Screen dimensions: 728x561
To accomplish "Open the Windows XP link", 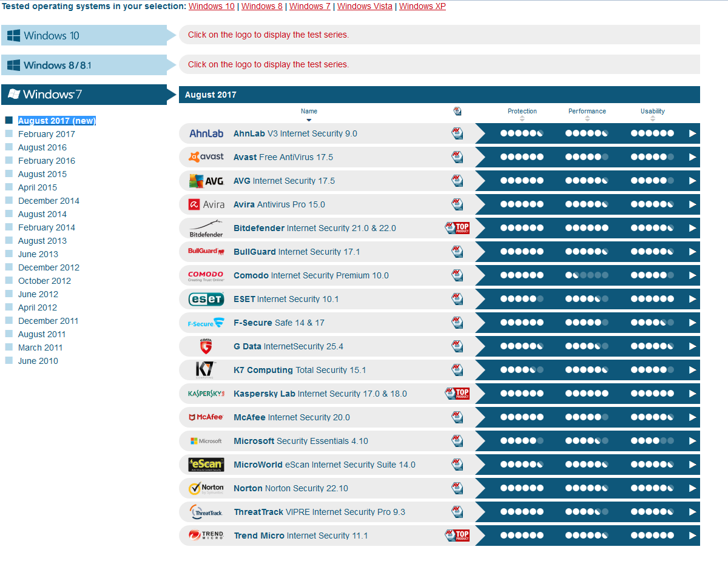I will (422, 6).
